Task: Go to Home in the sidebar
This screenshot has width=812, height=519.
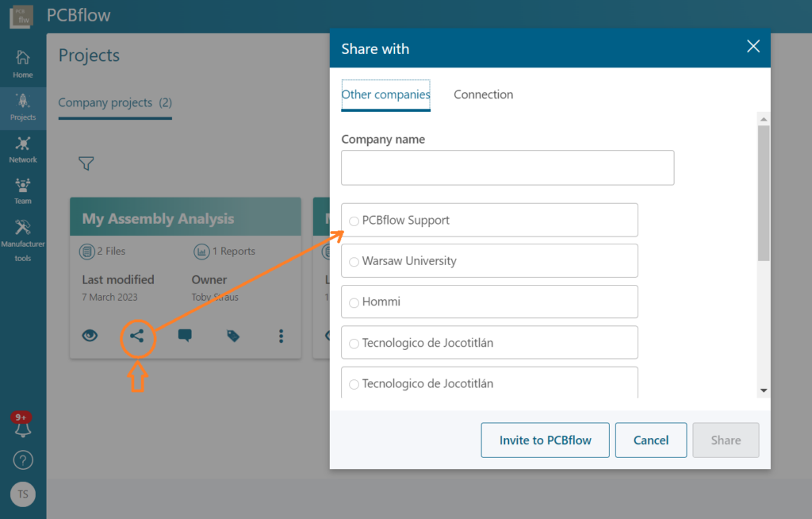Action: (23, 63)
